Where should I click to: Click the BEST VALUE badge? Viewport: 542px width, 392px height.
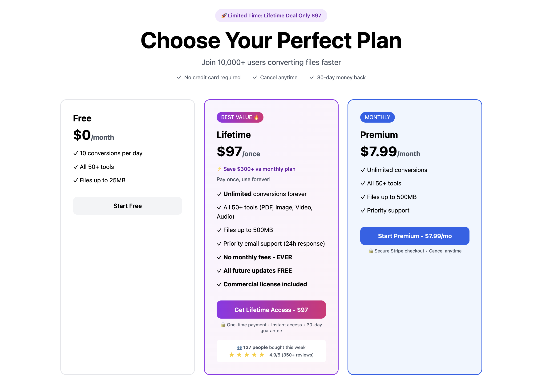240,117
